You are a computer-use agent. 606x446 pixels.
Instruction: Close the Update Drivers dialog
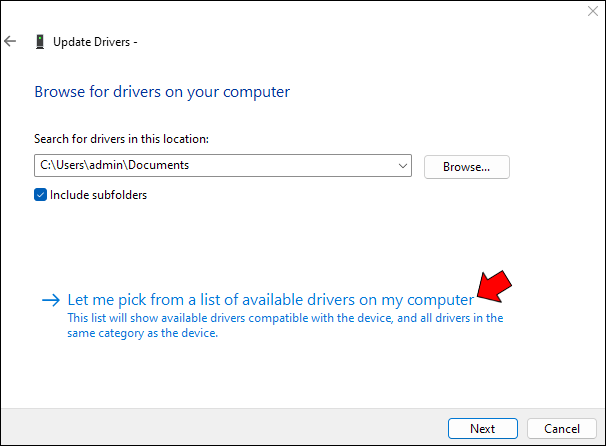[592, 13]
